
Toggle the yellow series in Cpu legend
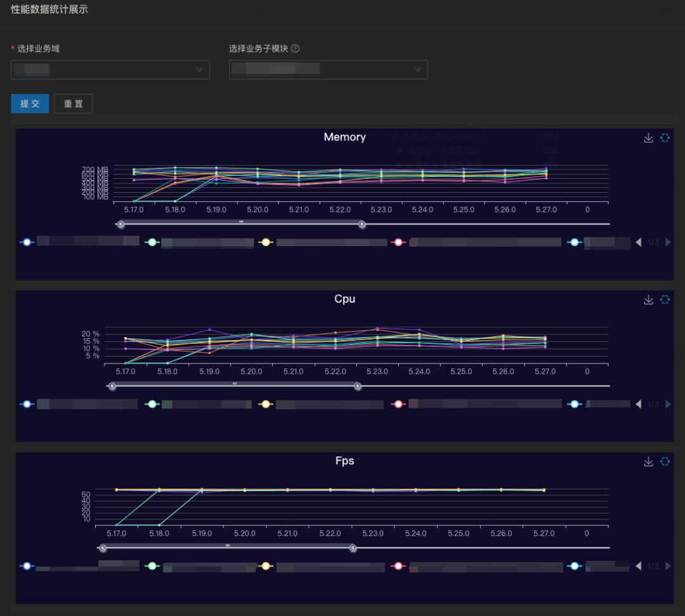[266, 404]
